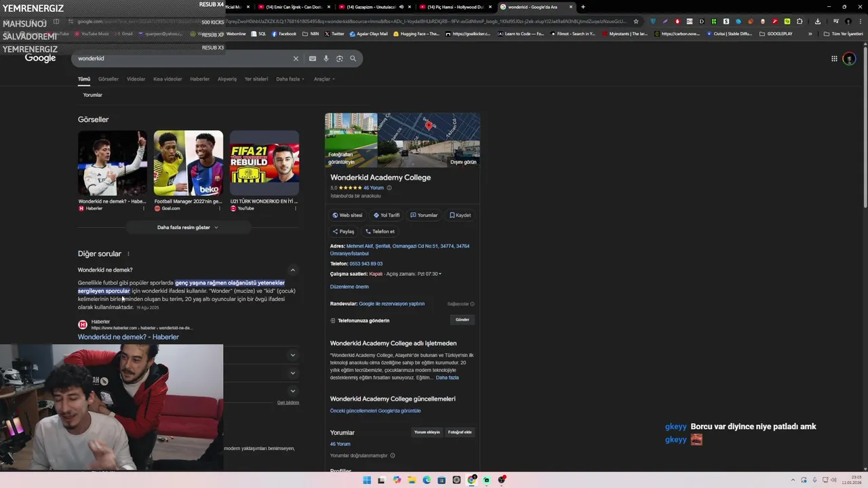Switch to the Görseller tab

(x=108, y=79)
